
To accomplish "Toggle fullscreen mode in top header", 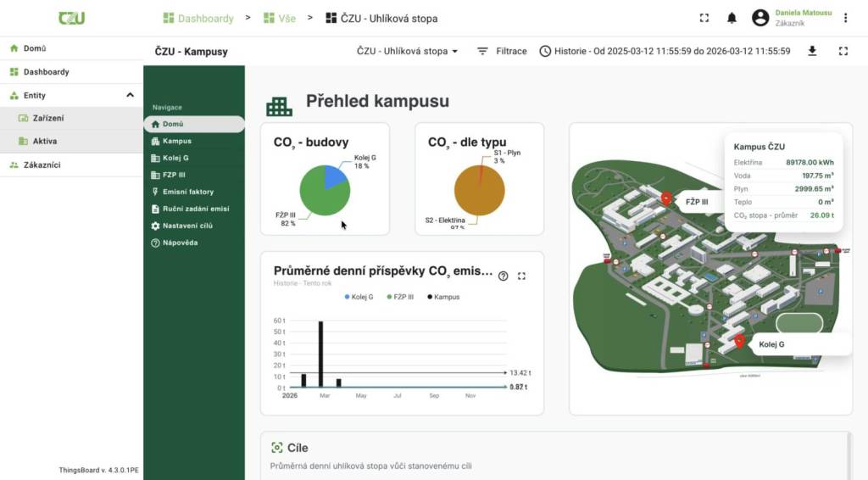I will [704, 18].
